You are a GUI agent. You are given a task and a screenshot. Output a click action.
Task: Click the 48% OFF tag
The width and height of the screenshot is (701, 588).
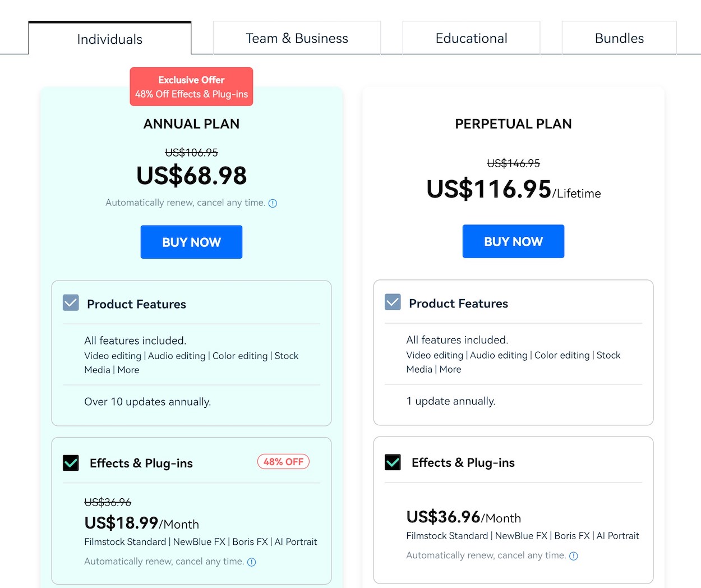tap(283, 462)
